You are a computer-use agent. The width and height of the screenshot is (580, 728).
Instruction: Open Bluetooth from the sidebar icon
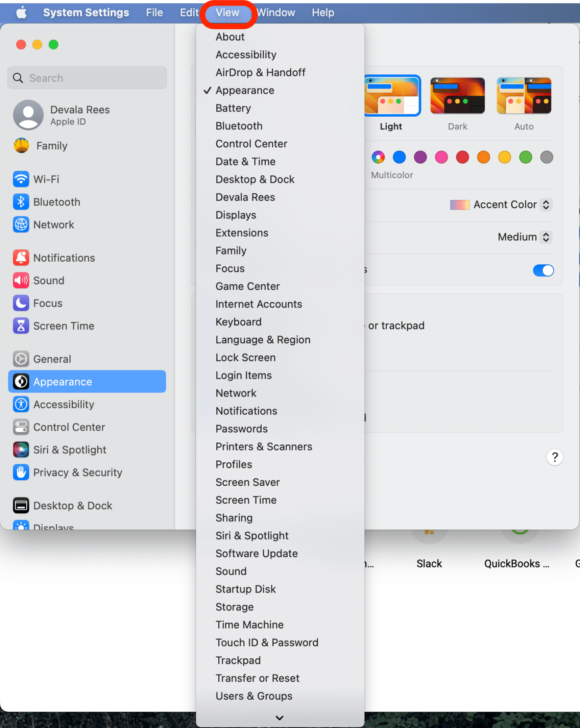(21, 202)
